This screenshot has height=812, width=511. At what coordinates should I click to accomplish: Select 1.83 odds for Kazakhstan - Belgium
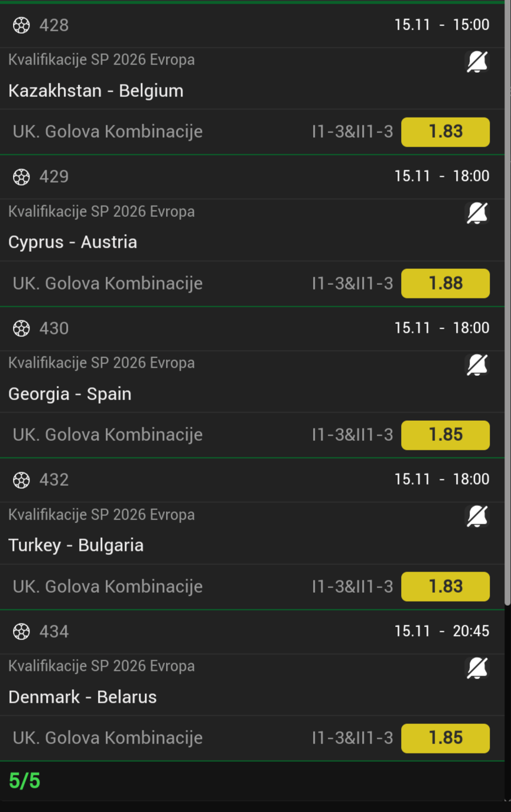click(x=445, y=132)
